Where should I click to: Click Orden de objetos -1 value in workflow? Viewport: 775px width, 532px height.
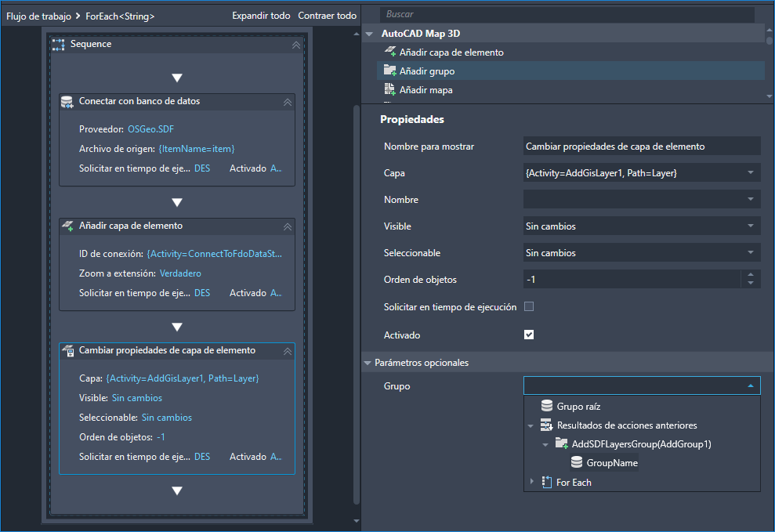coord(161,437)
